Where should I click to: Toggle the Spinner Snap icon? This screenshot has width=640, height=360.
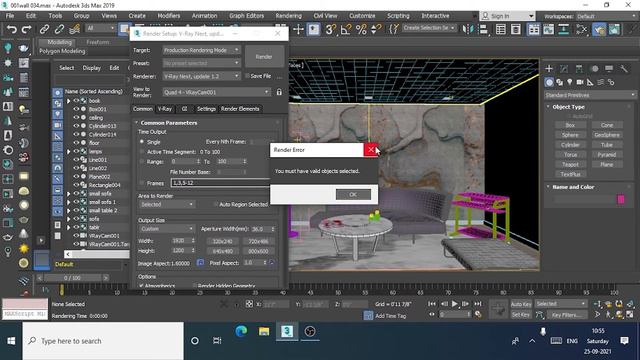376,29
